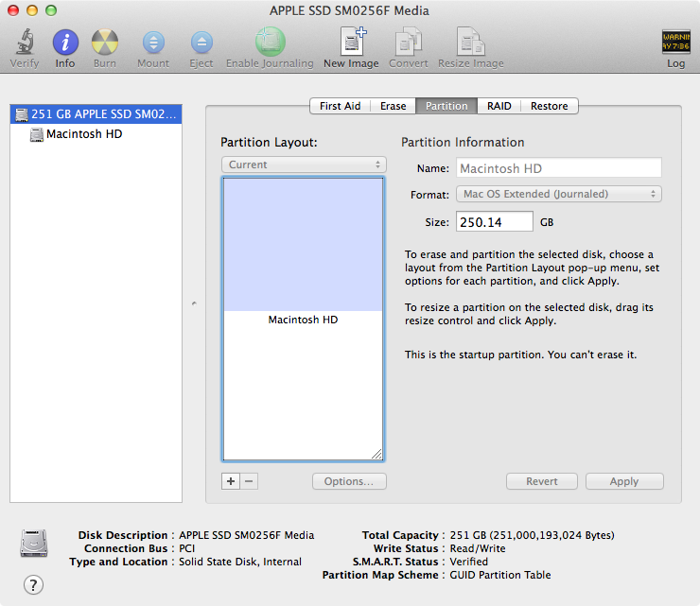Click the partition resize handle corner
This screenshot has height=606, width=700.
pos(376,455)
